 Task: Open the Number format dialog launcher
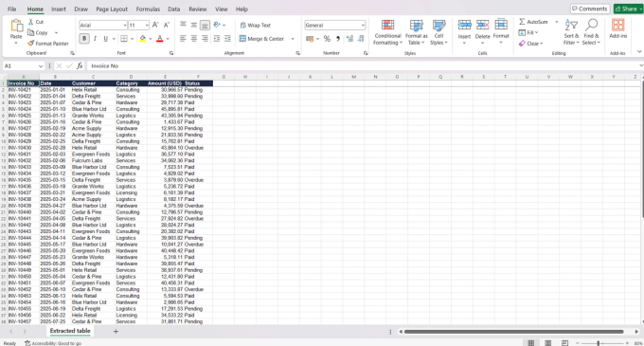point(366,53)
